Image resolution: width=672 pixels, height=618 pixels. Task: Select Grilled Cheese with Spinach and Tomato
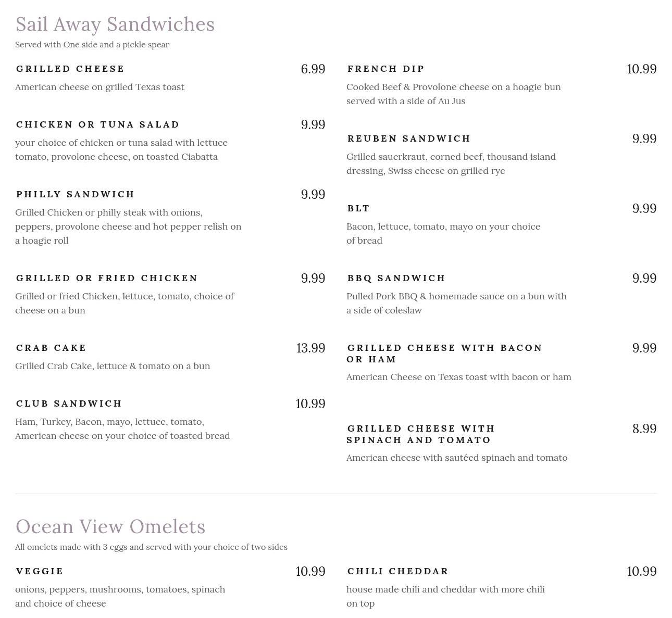421,434
